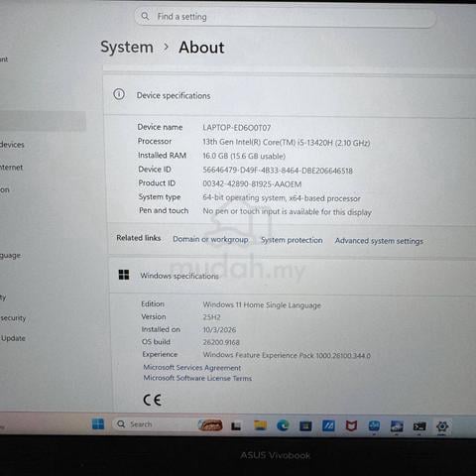Open Advanced system settings link

379,241
